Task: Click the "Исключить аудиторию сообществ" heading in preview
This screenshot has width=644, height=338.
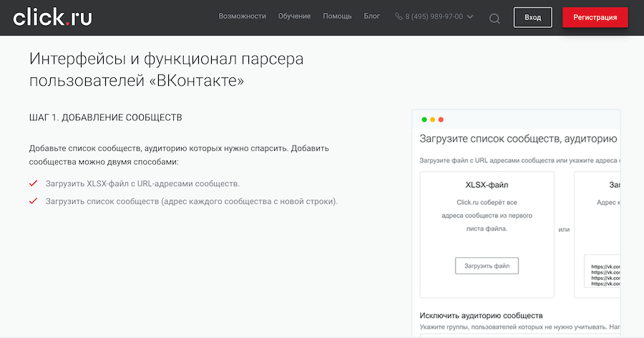Action: [482, 315]
